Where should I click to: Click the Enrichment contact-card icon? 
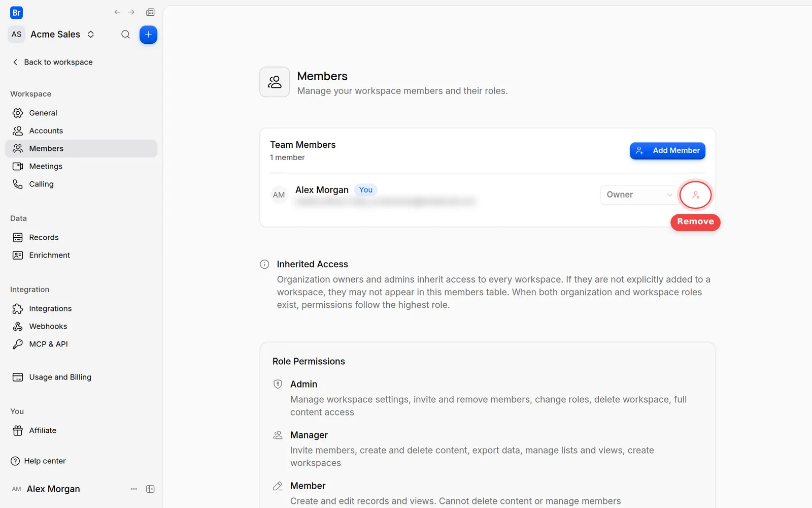(18, 255)
